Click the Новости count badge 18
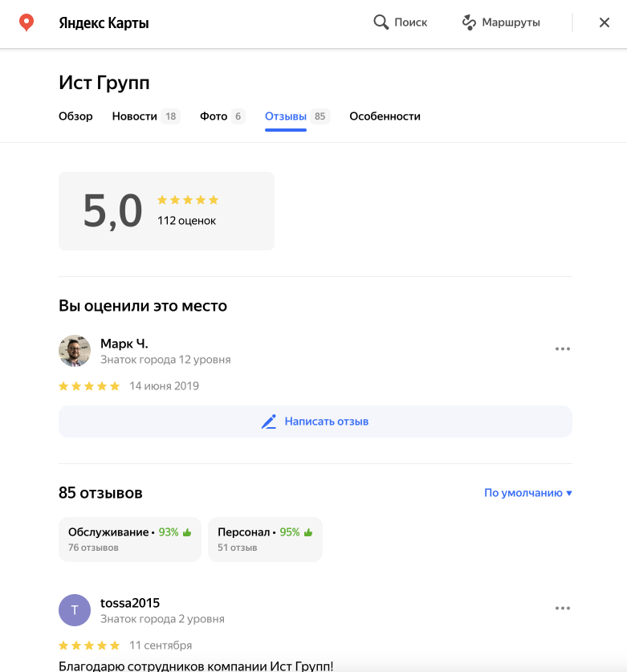Image resolution: width=627 pixels, height=672 pixels. 170,116
